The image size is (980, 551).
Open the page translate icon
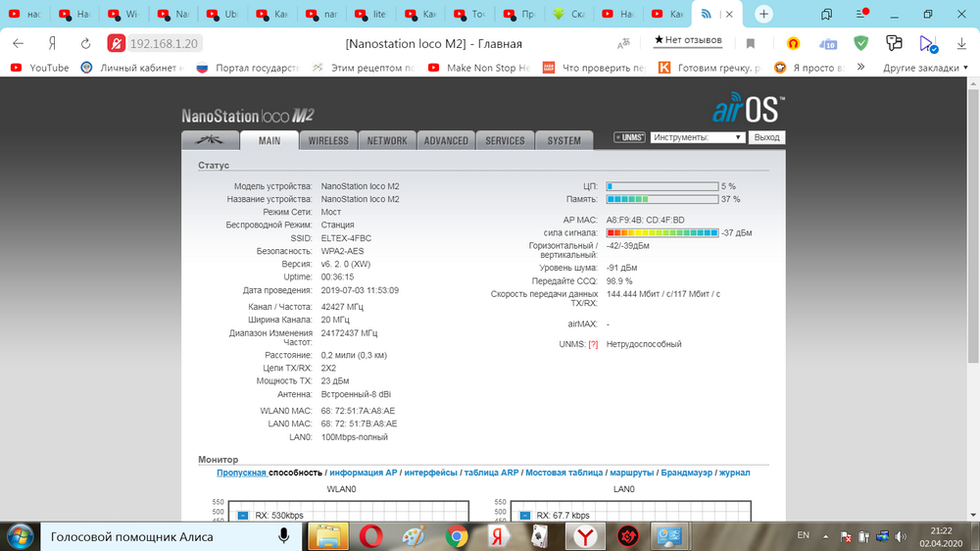[x=623, y=43]
